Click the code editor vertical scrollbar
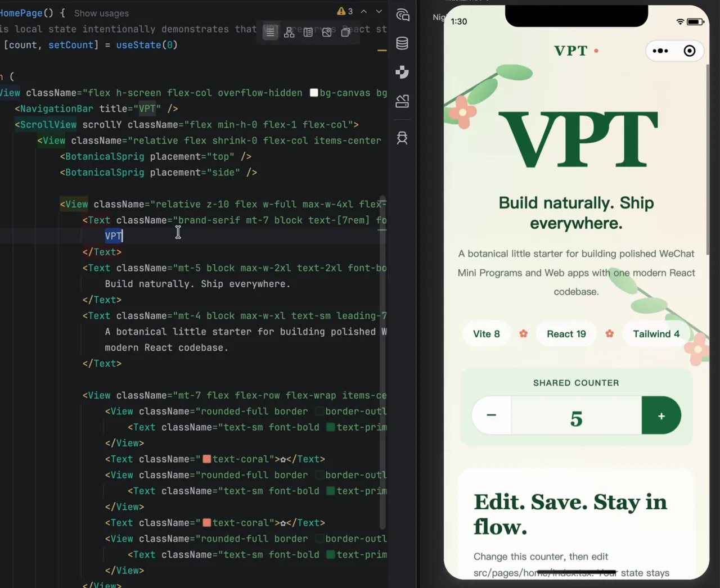This screenshot has width=720, height=588. tap(382, 363)
